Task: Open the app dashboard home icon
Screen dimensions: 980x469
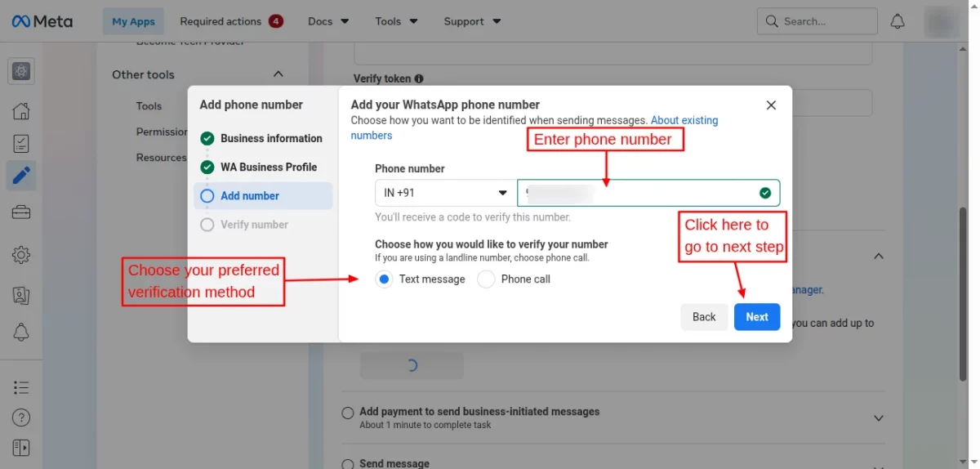Action: [21, 111]
